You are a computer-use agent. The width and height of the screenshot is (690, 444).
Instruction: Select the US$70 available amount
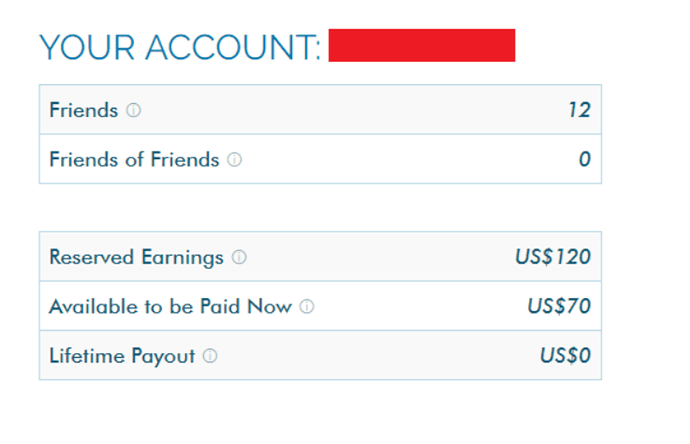(x=559, y=306)
